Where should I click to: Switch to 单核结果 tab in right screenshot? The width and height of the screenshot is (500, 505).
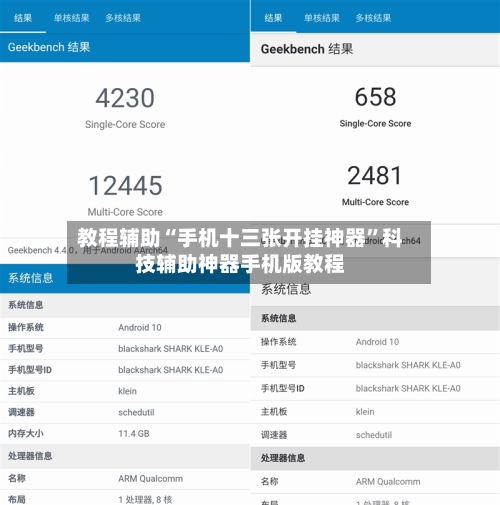tap(322, 18)
